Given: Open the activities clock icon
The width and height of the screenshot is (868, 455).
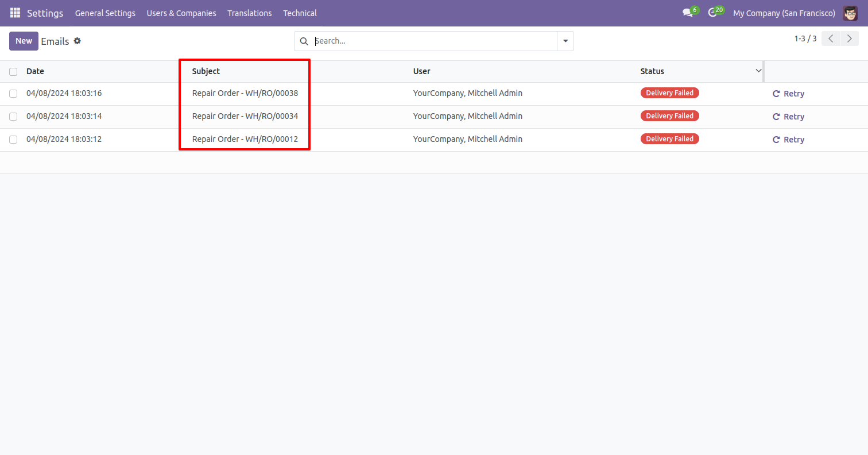Looking at the screenshot, I should (712, 13).
